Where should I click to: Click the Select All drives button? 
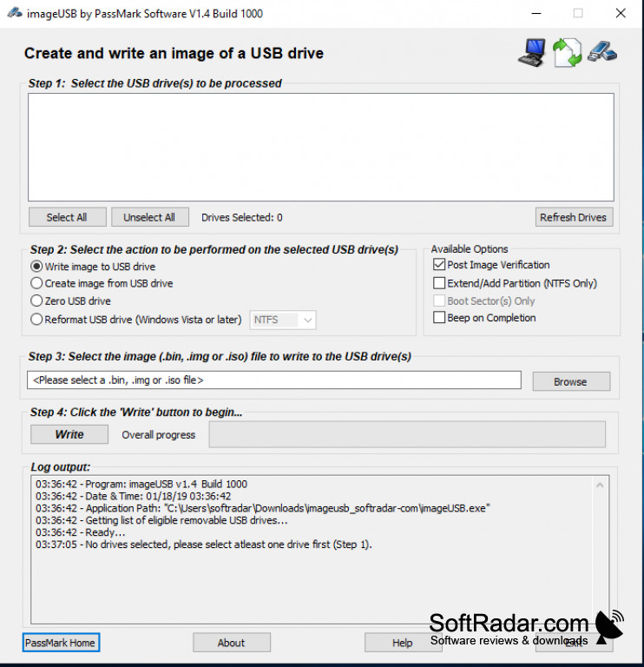pyautogui.click(x=68, y=217)
